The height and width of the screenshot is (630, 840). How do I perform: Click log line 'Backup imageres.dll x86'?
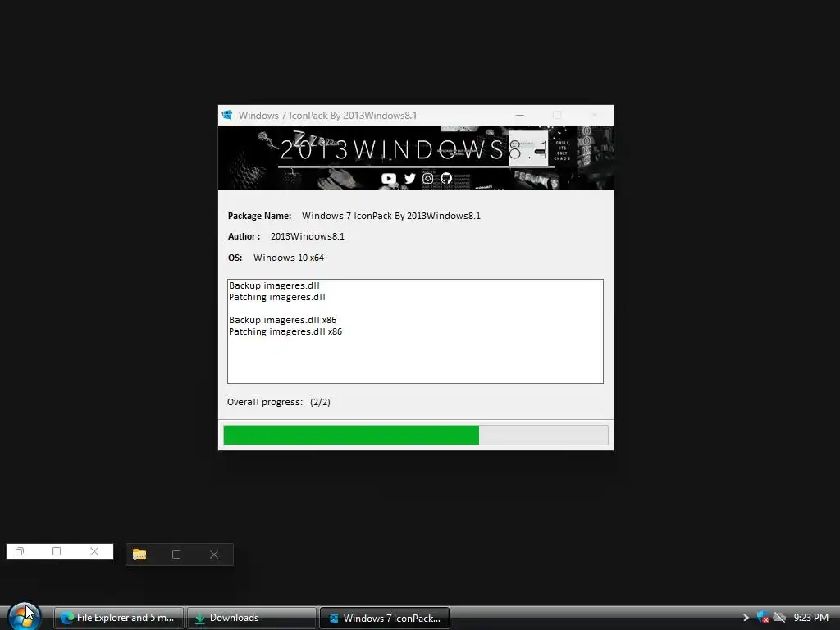pos(283,320)
